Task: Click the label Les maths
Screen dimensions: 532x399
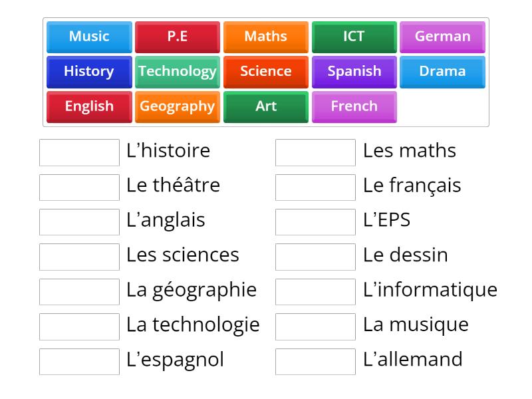Action: click(x=410, y=152)
